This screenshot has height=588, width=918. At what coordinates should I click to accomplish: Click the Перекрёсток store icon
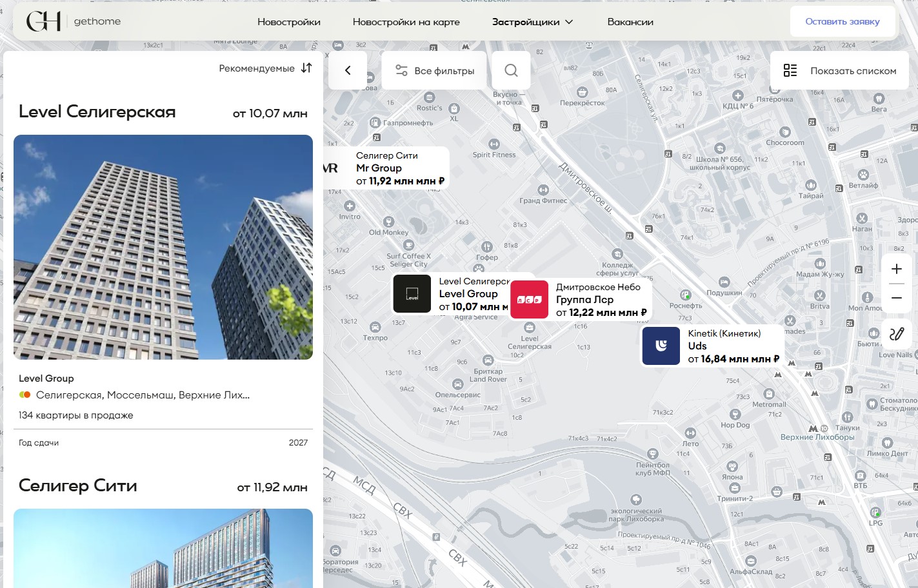(583, 92)
